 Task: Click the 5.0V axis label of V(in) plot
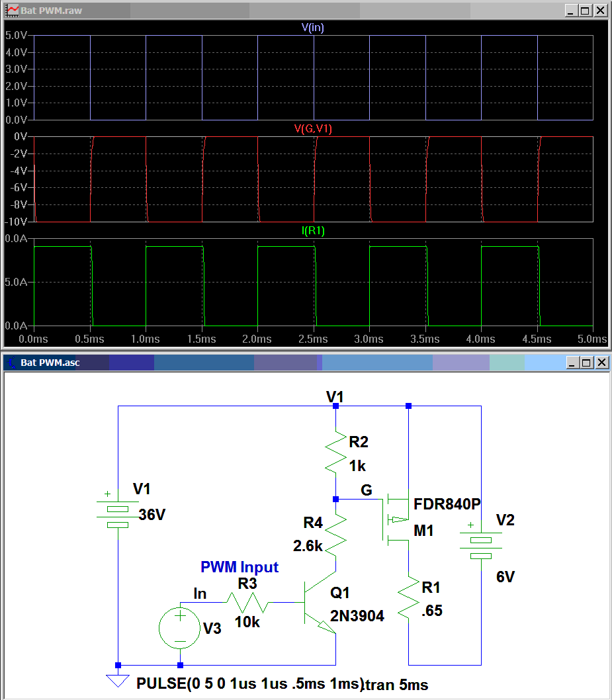16,35
